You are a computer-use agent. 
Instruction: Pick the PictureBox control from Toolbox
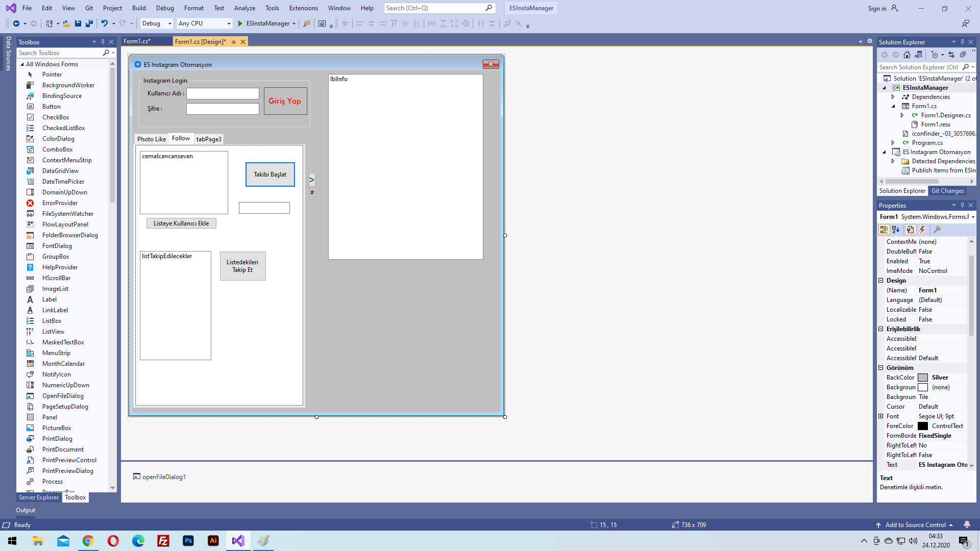[57, 428]
